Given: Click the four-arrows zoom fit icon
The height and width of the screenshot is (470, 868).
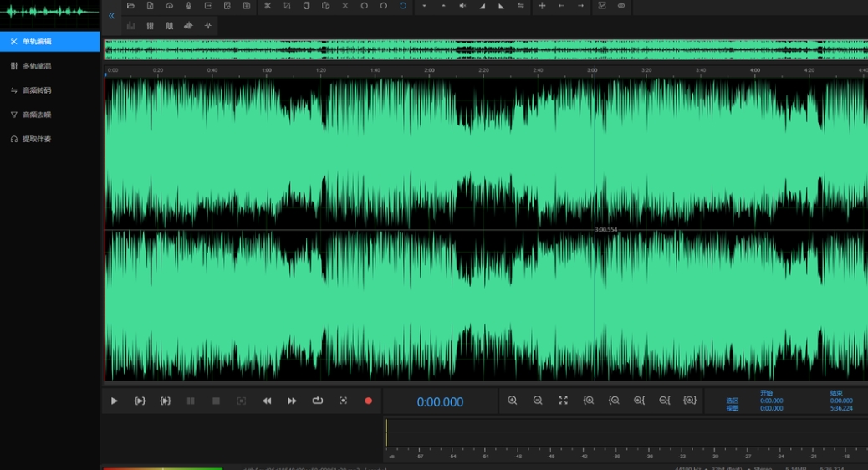Looking at the screenshot, I should (x=563, y=401).
